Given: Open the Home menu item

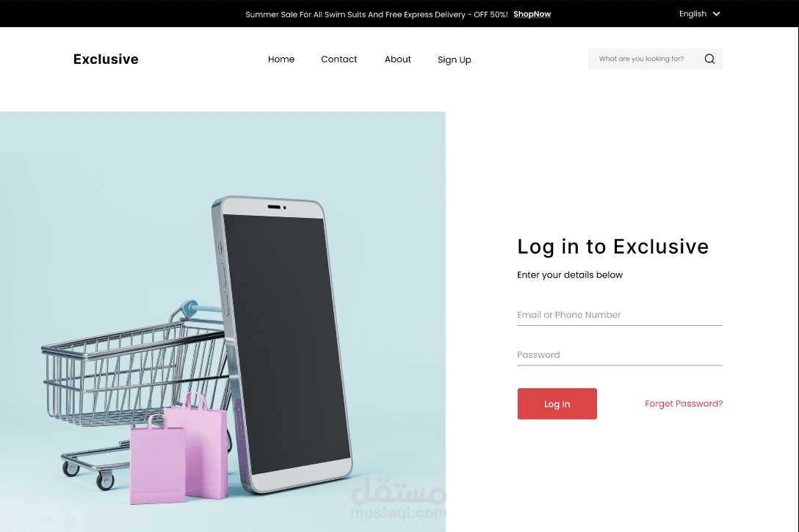Looking at the screenshot, I should point(281,59).
